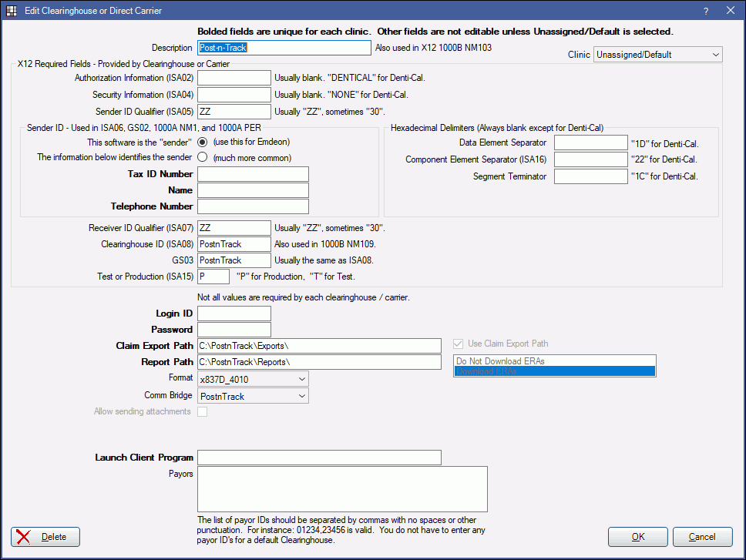Focus the Segment Terminator field
Viewport: 746px width, 560px height.
(x=591, y=176)
